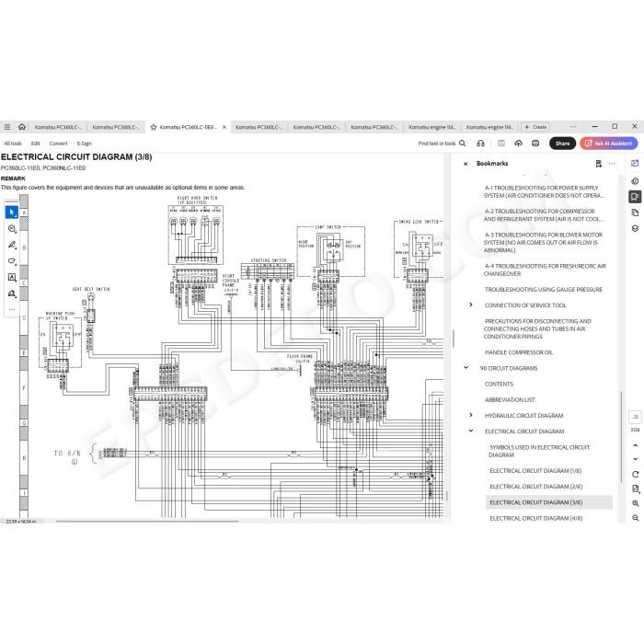Close the active Komatsu PC360LC-11E0 tab
This screenshot has height=644, width=644.
[x=224, y=127]
